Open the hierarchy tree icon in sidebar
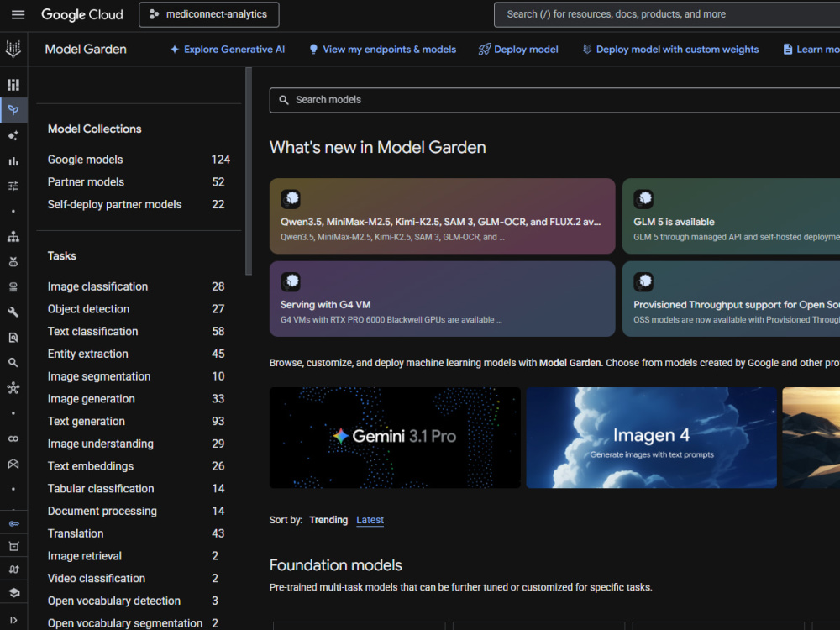 [13, 236]
